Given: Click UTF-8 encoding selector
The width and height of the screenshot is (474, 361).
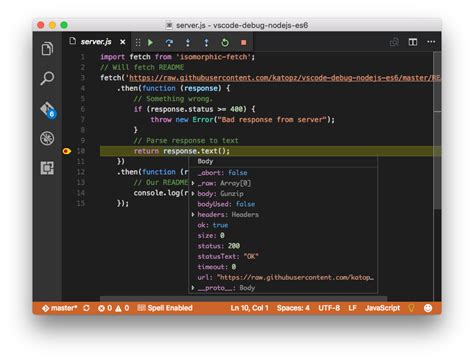Looking at the screenshot, I should 329,308.
